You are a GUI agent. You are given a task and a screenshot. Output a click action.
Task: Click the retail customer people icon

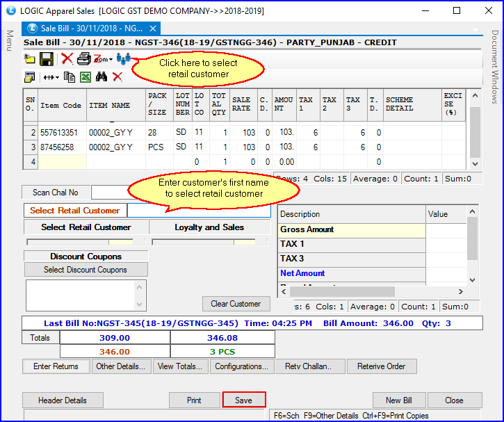click(x=123, y=58)
